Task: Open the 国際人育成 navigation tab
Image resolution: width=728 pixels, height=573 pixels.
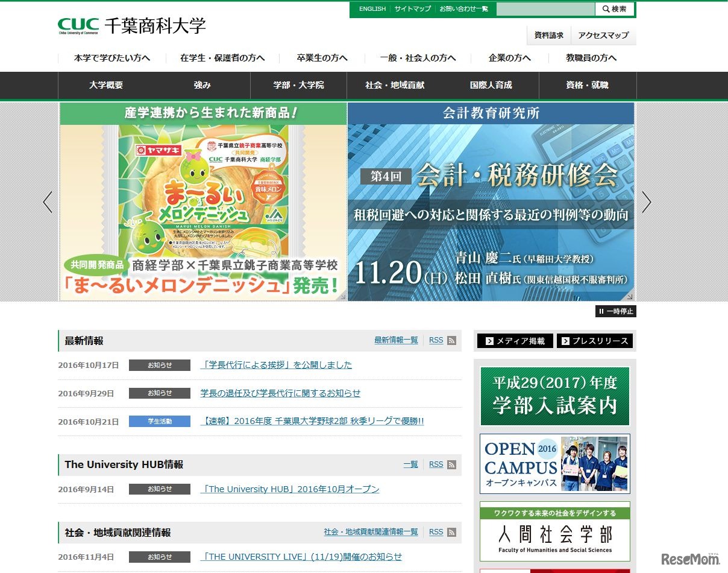Action: point(491,85)
